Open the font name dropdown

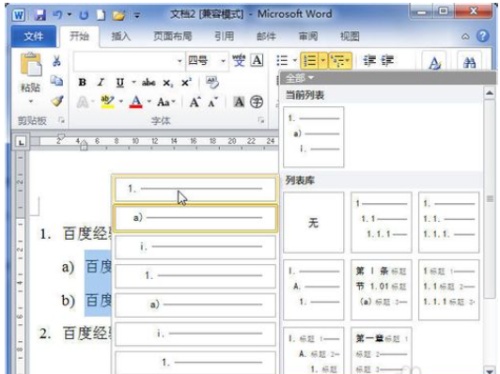(179, 61)
